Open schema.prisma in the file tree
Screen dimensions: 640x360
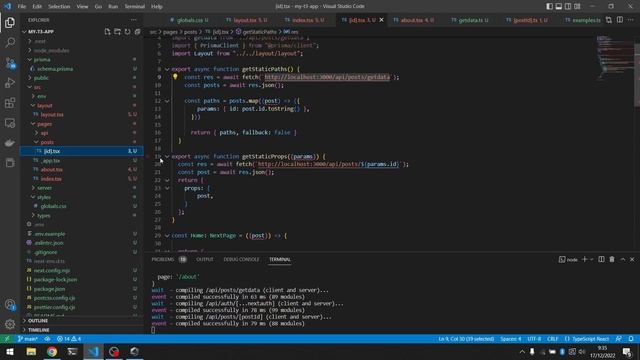(x=55, y=69)
